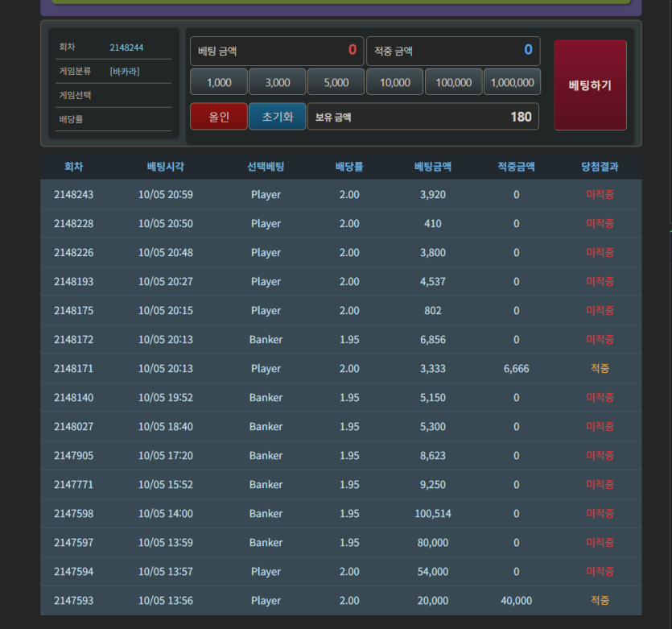Click the 선택베팅 column header
This screenshot has height=629, width=672.
[x=266, y=167]
